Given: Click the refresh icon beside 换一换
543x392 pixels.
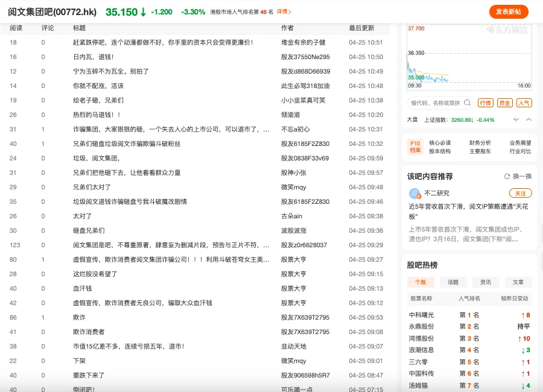Looking at the screenshot, I should coord(507,176).
